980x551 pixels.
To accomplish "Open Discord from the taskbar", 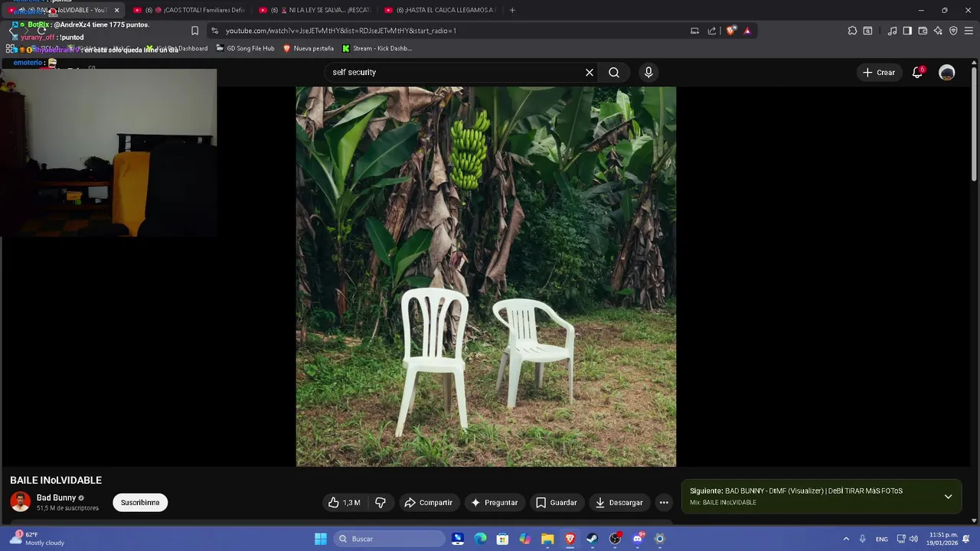I will 637,539.
